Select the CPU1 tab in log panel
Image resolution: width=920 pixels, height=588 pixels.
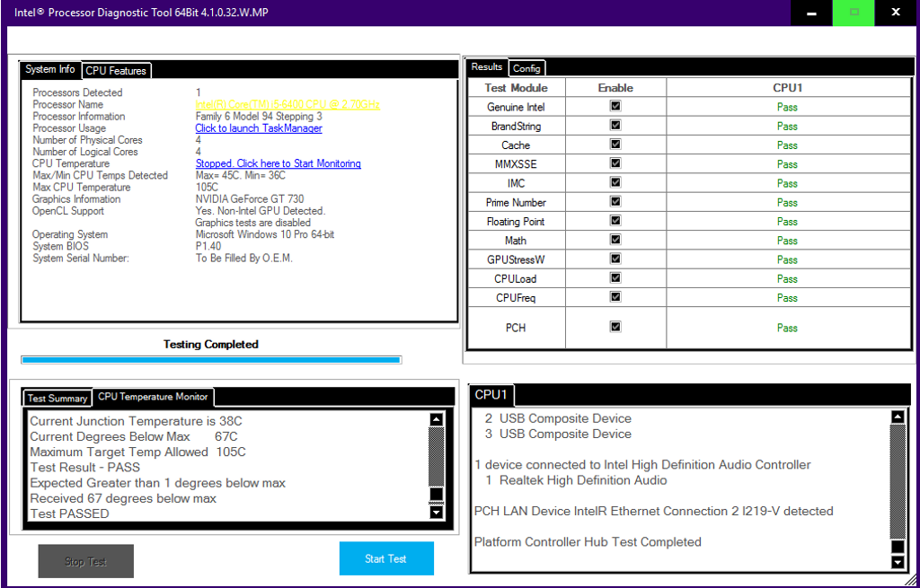492,395
